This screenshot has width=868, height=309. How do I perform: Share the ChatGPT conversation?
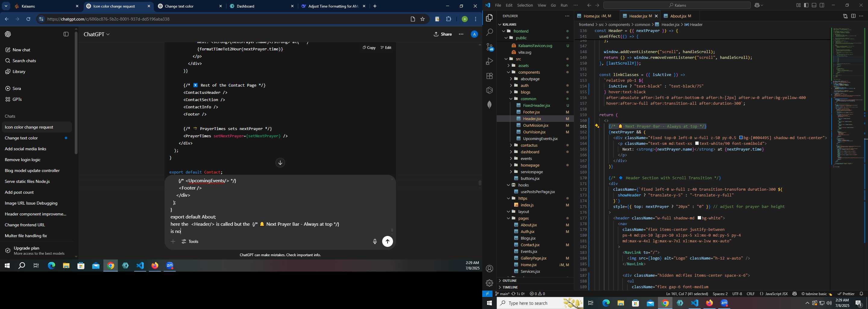[x=443, y=34]
